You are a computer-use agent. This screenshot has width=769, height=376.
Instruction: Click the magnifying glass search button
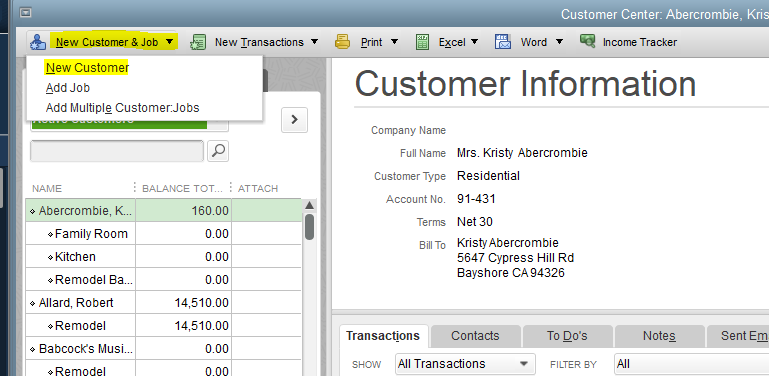(218, 151)
